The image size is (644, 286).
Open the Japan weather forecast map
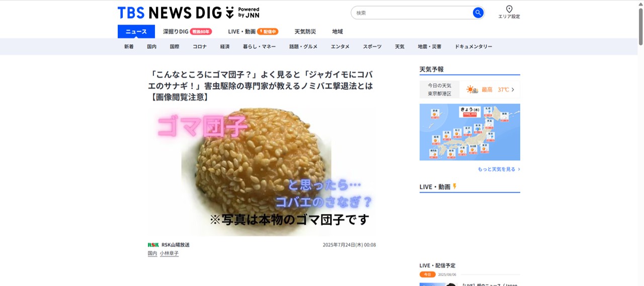(470, 132)
